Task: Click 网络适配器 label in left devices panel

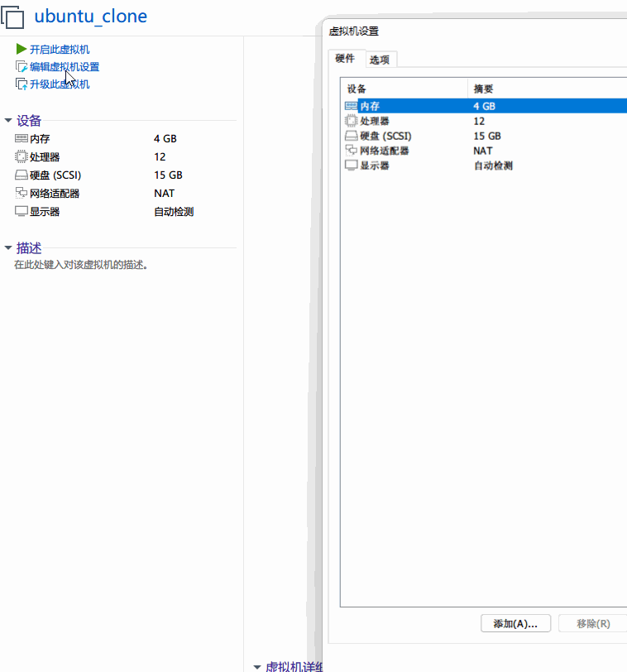Action: 55,194
